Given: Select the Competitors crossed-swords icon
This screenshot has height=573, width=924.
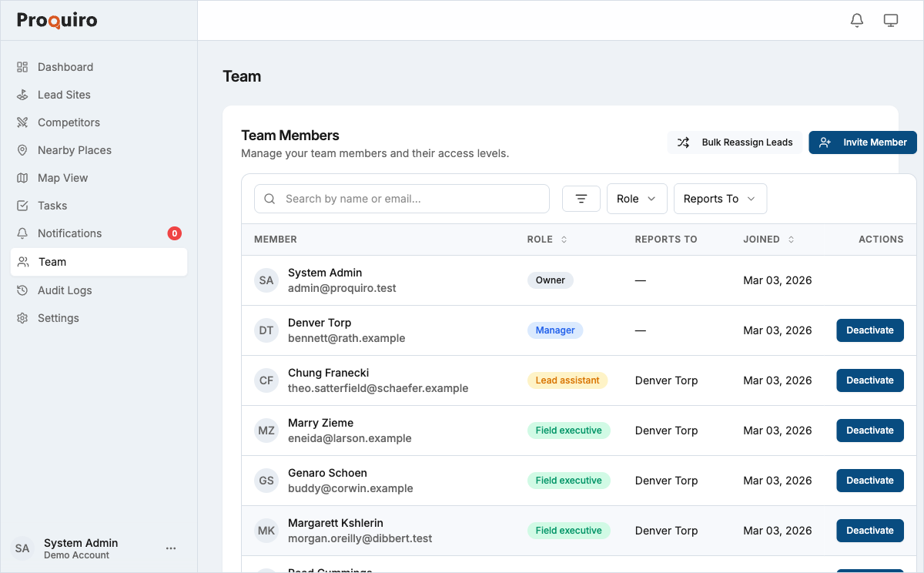Looking at the screenshot, I should [x=22, y=122].
